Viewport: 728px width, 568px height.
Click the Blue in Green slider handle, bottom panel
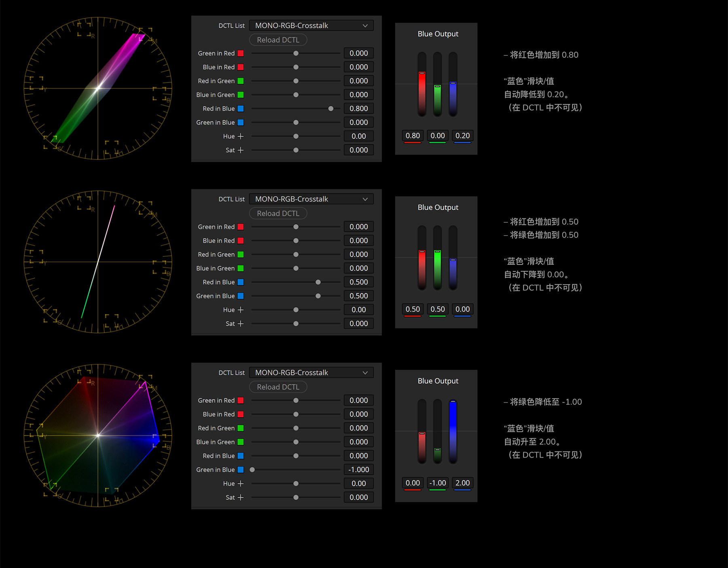pos(296,442)
